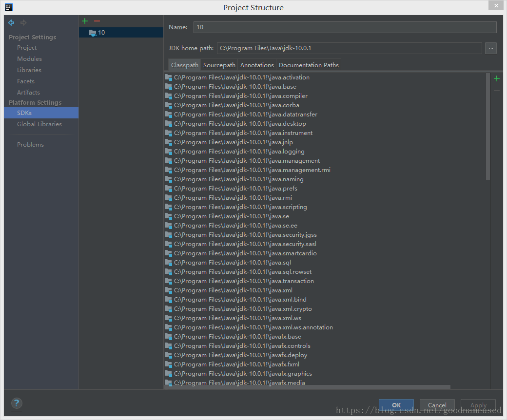
Task: Click the OK button
Action: click(396, 405)
